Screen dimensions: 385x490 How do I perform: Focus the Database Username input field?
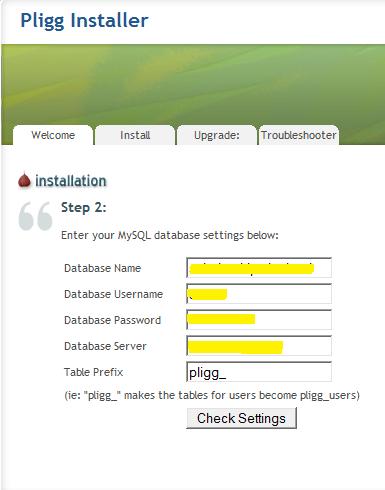tap(259, 294)
